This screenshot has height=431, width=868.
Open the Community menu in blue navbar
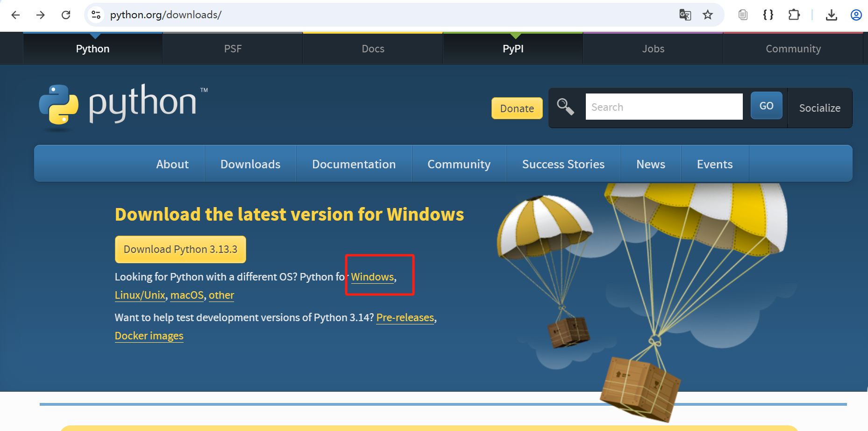point(459,164)
